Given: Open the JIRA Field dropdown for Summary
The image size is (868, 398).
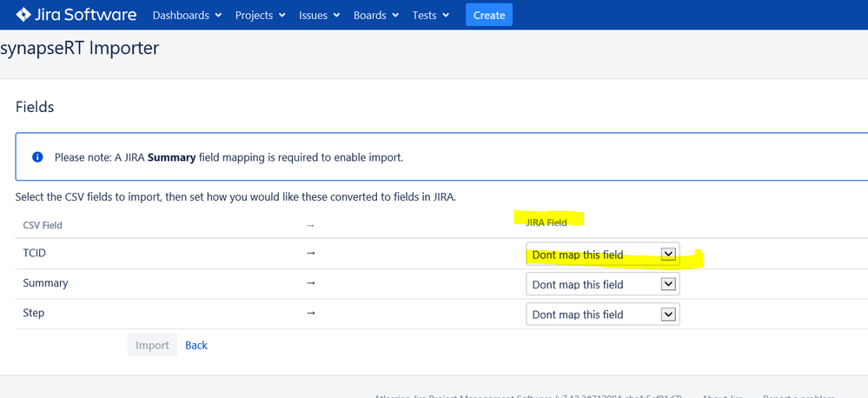Looking at the screenshot, I should (x=603, y=284).
